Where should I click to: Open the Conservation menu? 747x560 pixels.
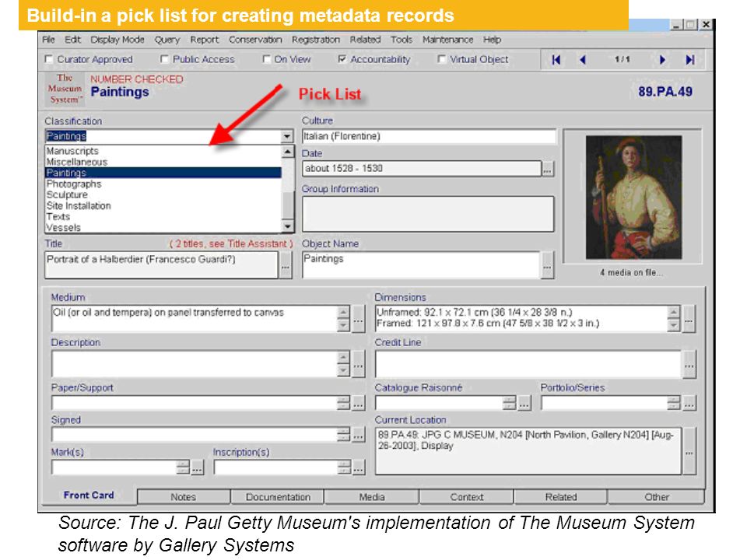click(x=255, y=40)
